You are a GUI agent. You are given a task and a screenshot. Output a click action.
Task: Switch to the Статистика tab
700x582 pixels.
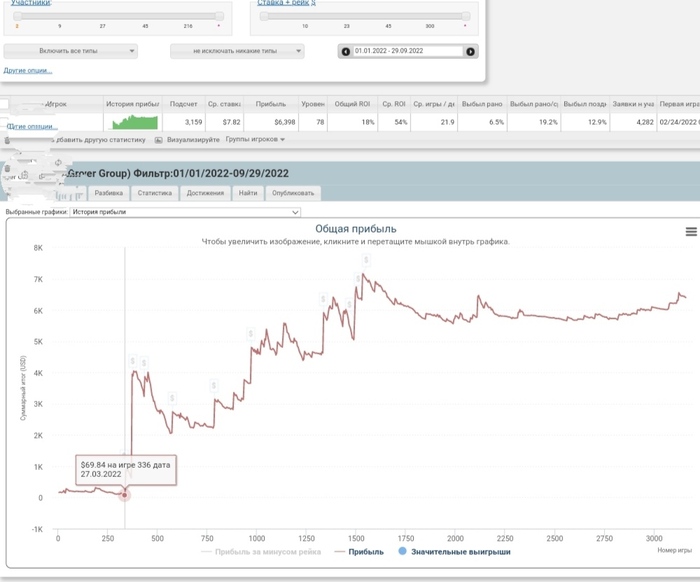(x=154, y=193)
